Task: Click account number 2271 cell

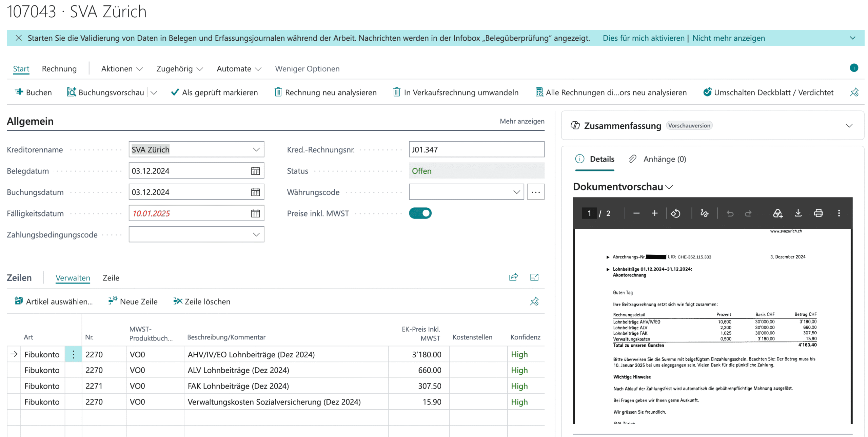Action: click(x=104, y=386)
